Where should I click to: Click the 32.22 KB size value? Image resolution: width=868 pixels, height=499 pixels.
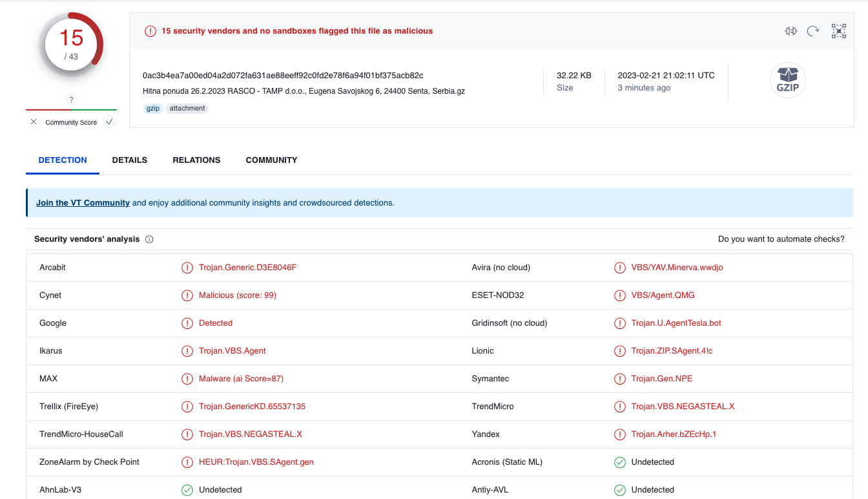coord(574,76)
